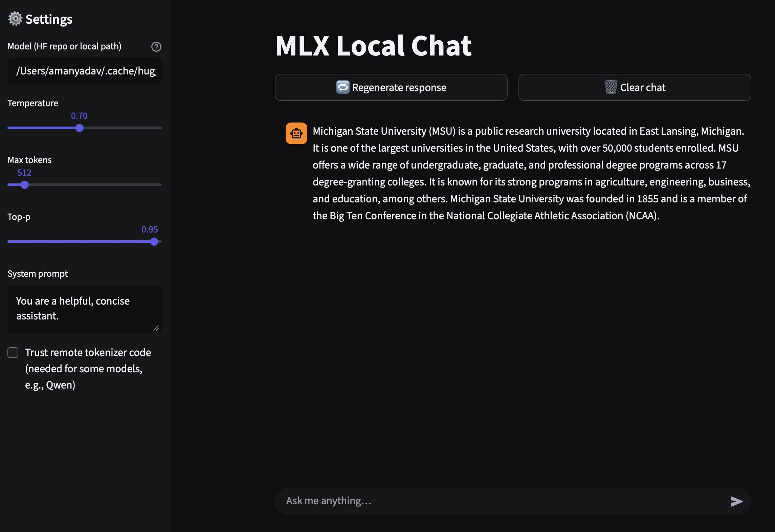Click the send message arrow icon
775x532 pixels.
tap(736, 501)
